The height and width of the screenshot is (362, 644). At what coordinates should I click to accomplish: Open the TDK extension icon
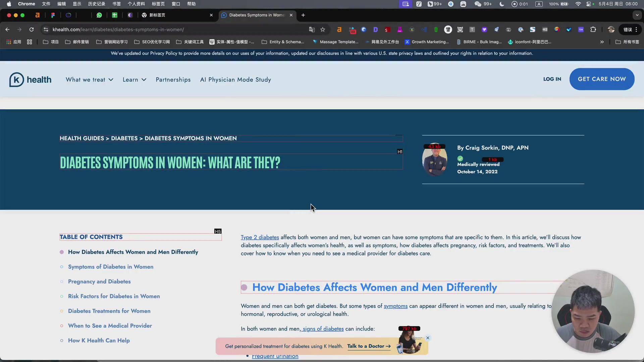point(581,29)
